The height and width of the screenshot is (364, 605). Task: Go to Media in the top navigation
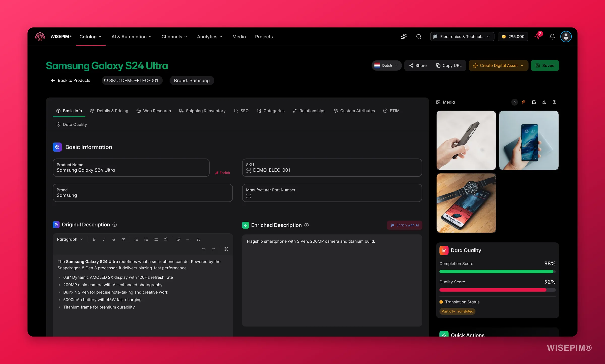click(x=239, y=37)
